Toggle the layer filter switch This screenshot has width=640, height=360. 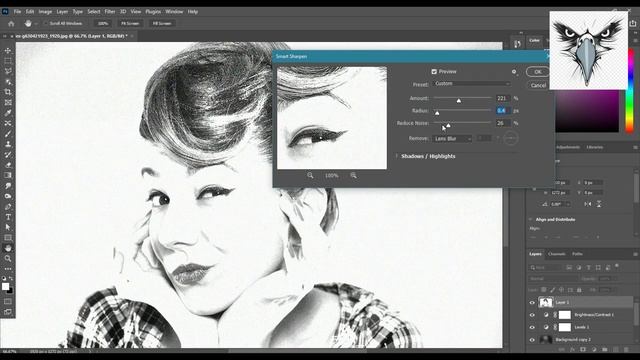tap(617, 267)
